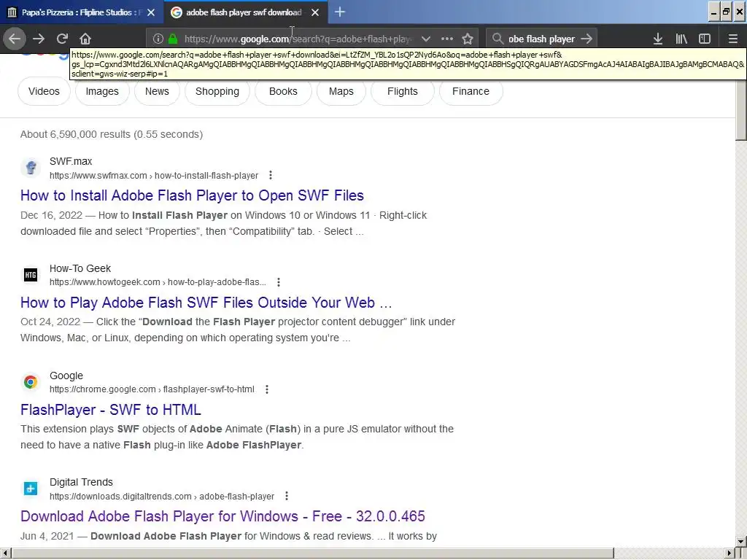Toggle the sidebar view icon

(705, 39)
